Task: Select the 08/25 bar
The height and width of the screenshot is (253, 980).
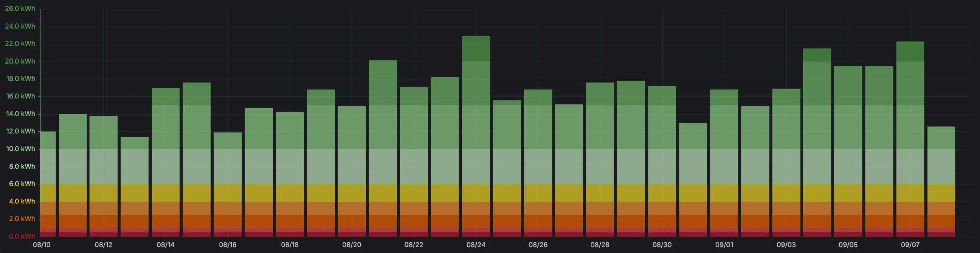Action: click(507, 168)
